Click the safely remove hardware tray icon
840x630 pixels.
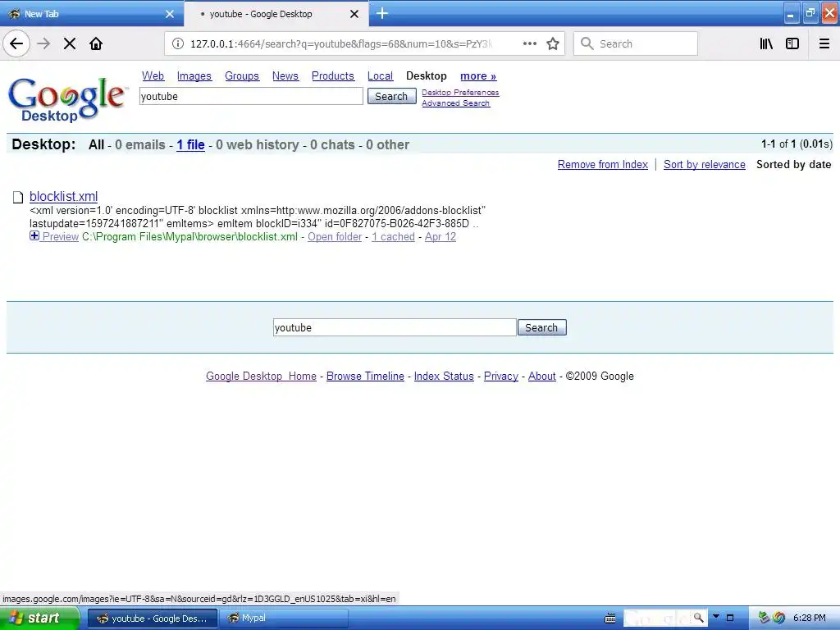764,619
